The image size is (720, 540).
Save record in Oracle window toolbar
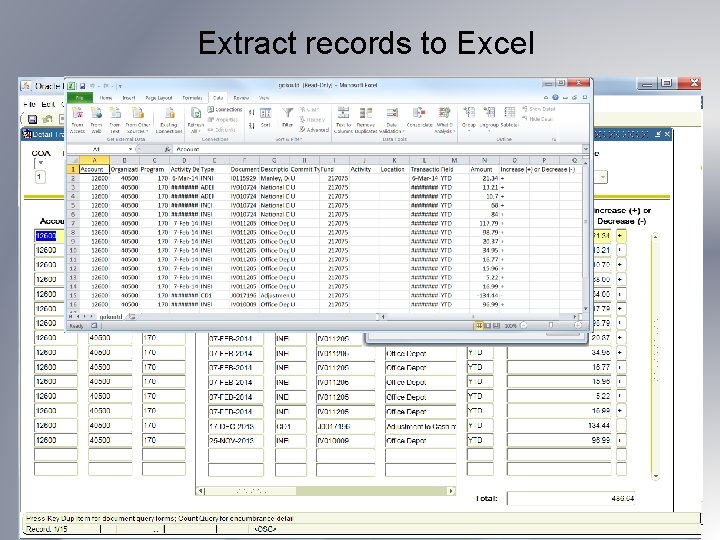[32, 119]
